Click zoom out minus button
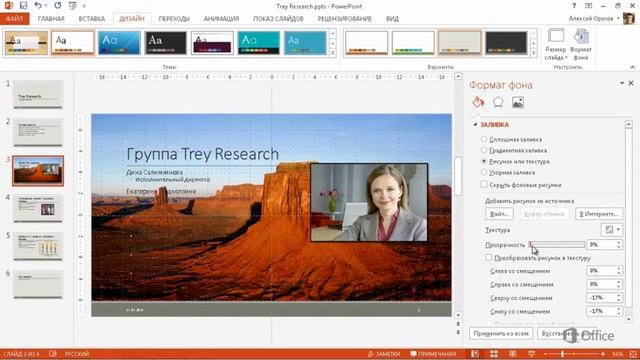This screenshot has width=640, height=360. [x=546, y=354]
